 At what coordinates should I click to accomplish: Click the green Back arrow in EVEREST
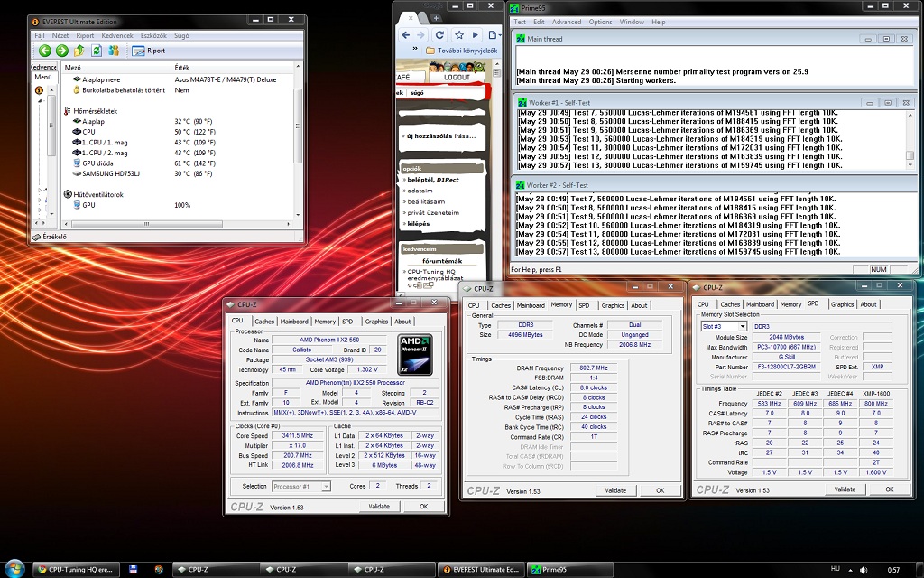click(45, 51)
